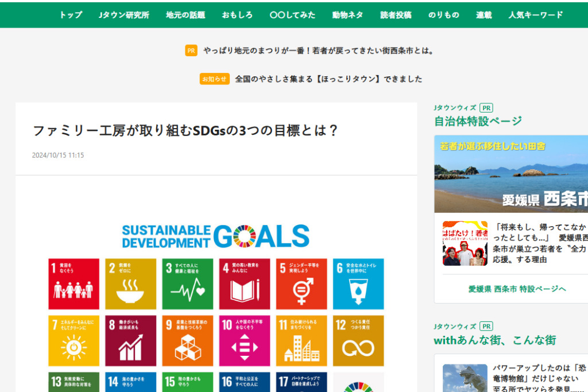The width and height of the screenshot is (588, 392).
Task: Select SDG goal 10 reduced inequalities tile
Action: [245, 341]
